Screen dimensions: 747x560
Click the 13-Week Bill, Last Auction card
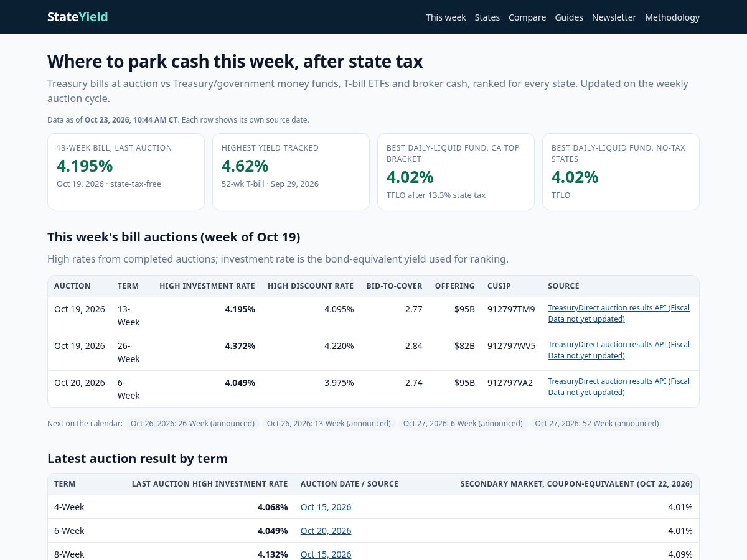coord(126,172)
